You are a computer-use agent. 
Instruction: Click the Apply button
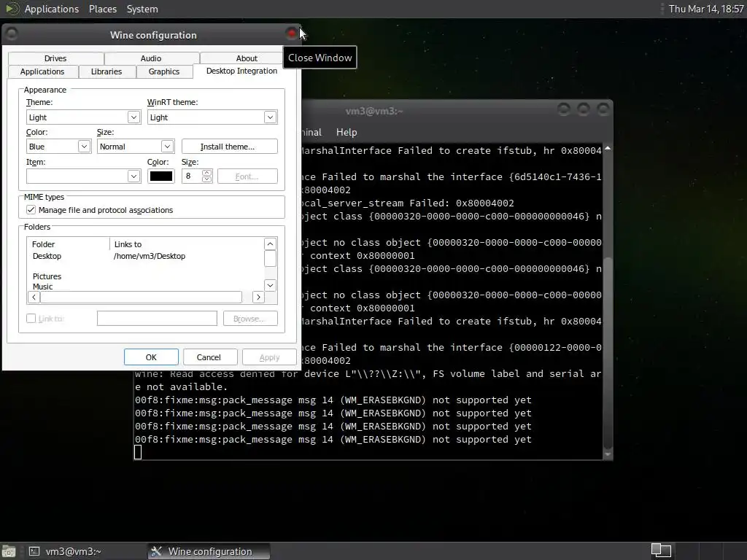269,357
